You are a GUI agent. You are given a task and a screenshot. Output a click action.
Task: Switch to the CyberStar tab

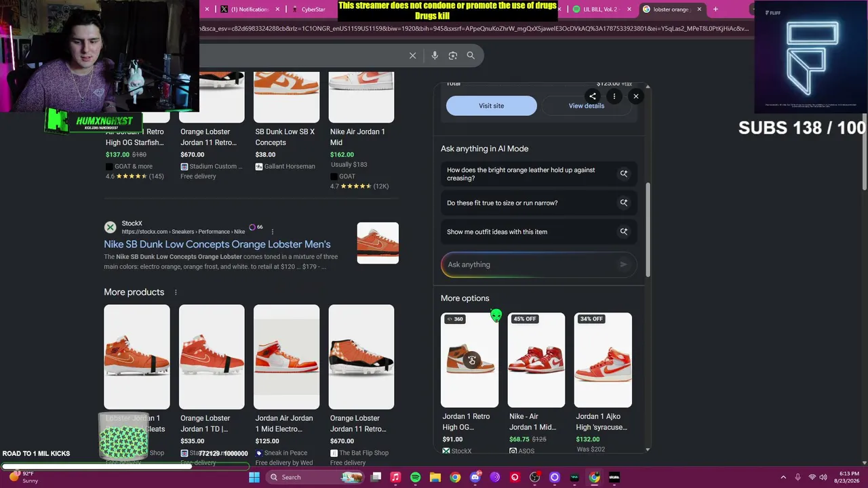(x=313, y=9)
